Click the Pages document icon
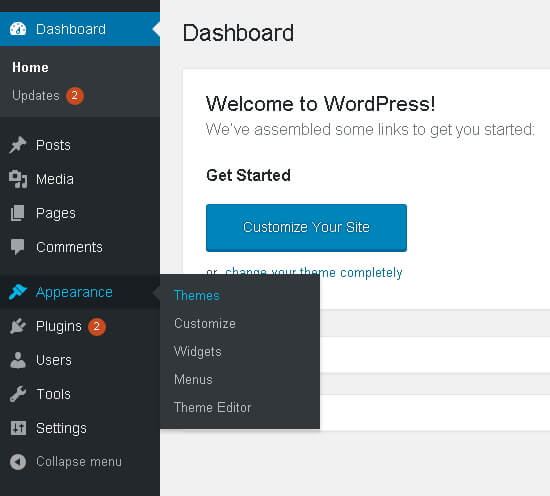Screen dimensions: 550x496 [x=18, y=213]
